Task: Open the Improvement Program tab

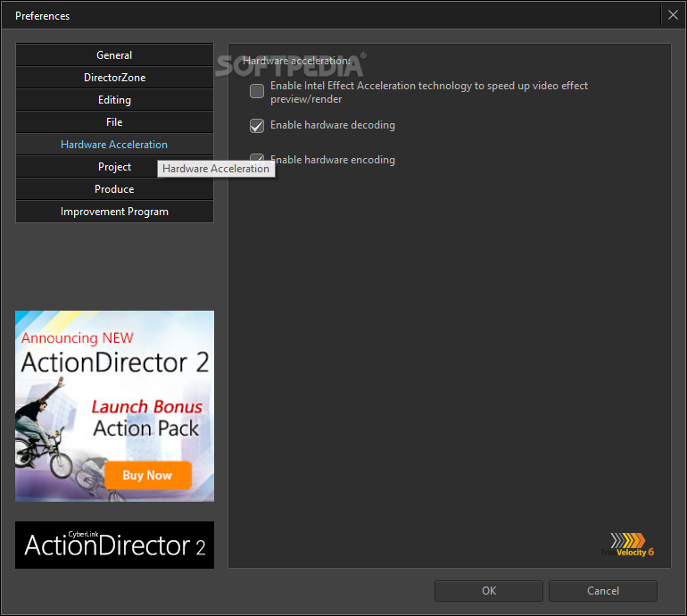Action: click(x=114, y=212)
